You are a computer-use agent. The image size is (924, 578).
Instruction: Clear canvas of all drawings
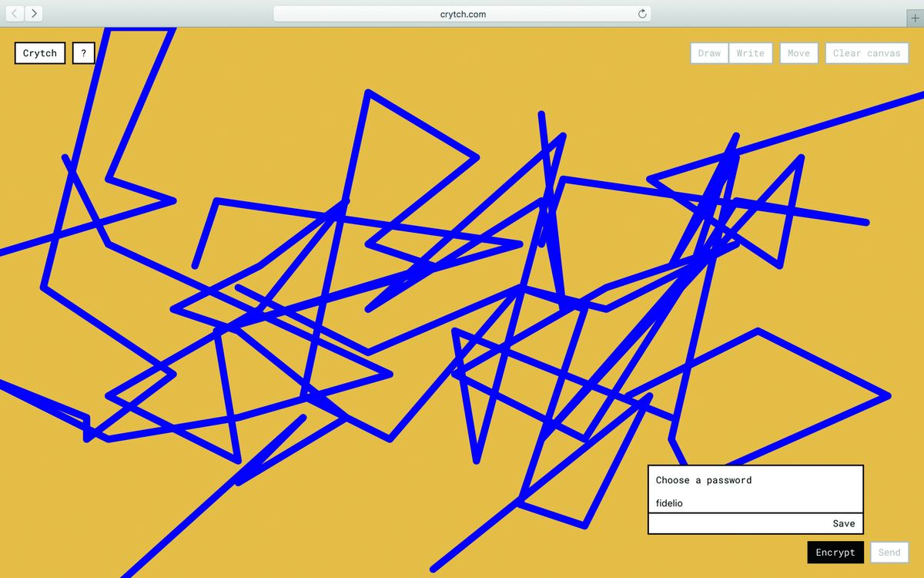pos(866,53)
